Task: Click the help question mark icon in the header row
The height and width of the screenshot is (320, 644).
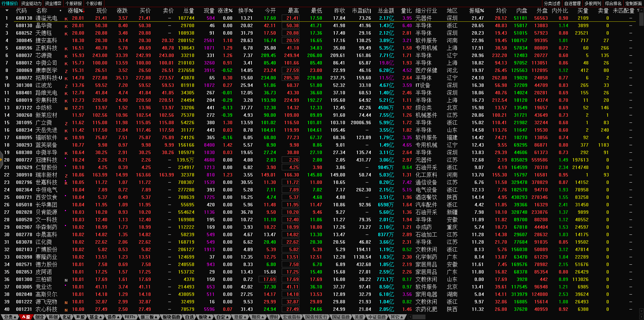Action: pos(638,11)
